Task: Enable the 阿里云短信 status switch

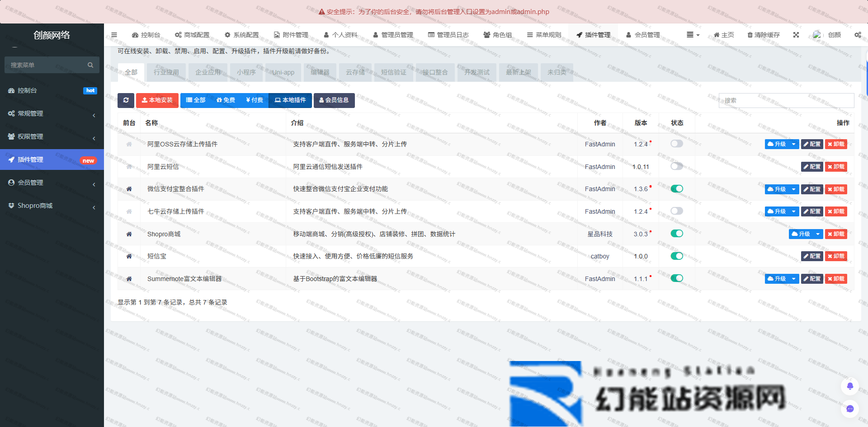Action: click(677, 166)
